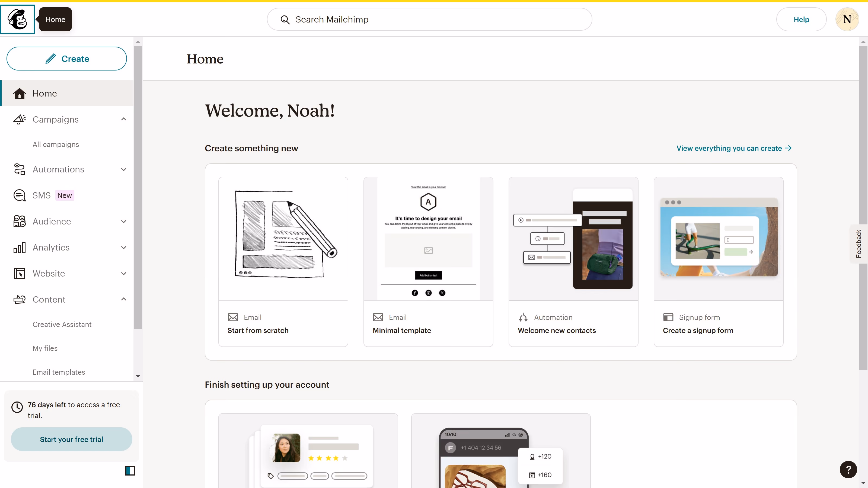Click the search magnifier icon
The height and width of the screenshot is (488, 868).
pos(285,20)
